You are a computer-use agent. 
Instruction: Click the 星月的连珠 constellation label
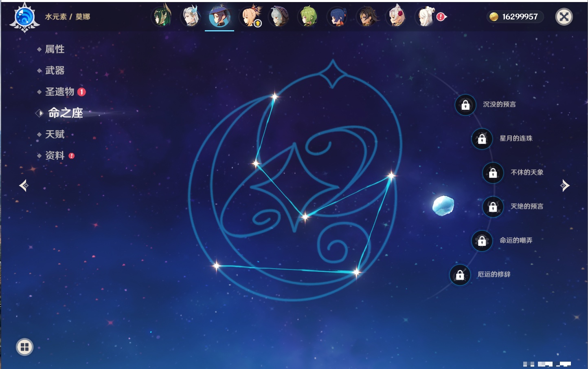(516, 138)
